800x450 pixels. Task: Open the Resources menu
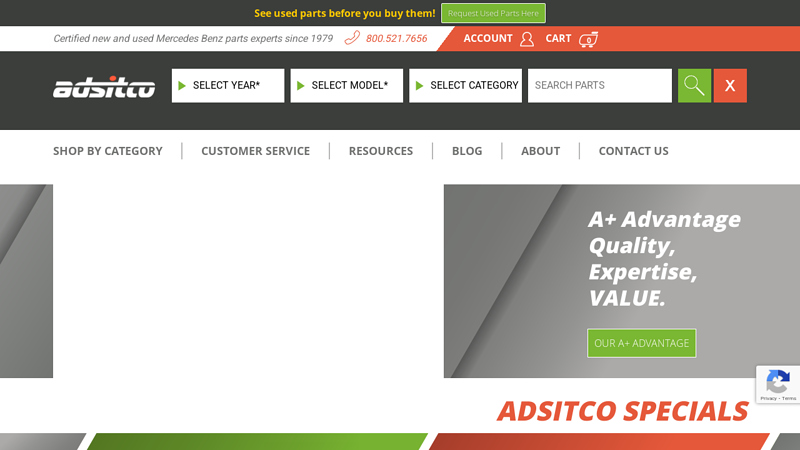point(381,151)
